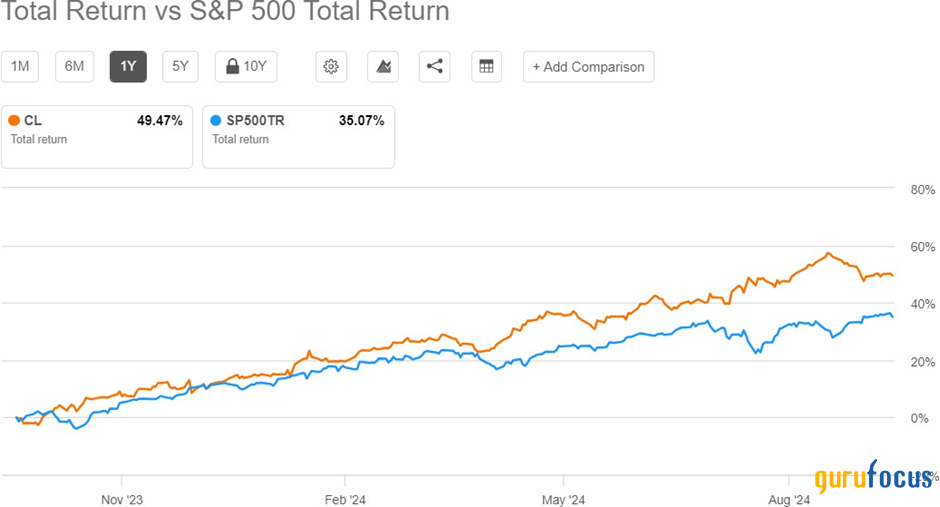Image resolution: width=940 pixels, height=507 pixels.
Task: Click the share chart icon
Action: click(434, 67)
